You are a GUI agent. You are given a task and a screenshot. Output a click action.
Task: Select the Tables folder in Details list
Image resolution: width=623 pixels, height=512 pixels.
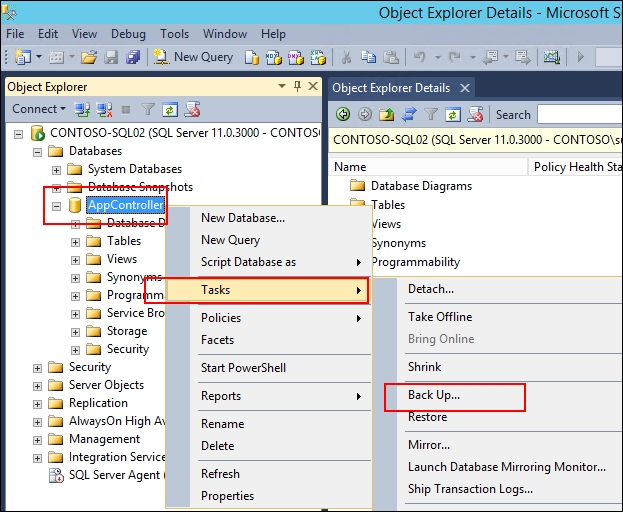pyautogui.click(x=388, y=204)
